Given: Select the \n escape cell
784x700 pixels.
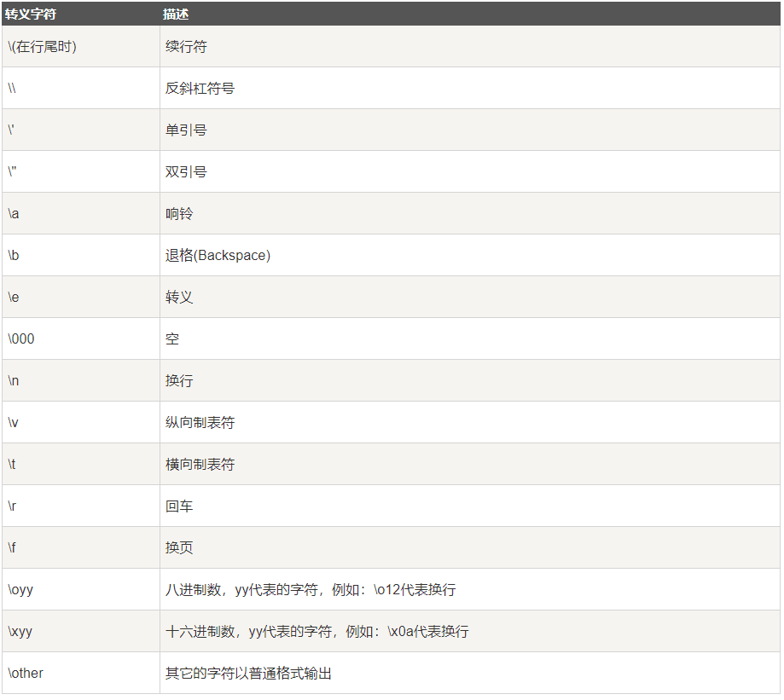Looking at the screenshot, I should [80, 380].
